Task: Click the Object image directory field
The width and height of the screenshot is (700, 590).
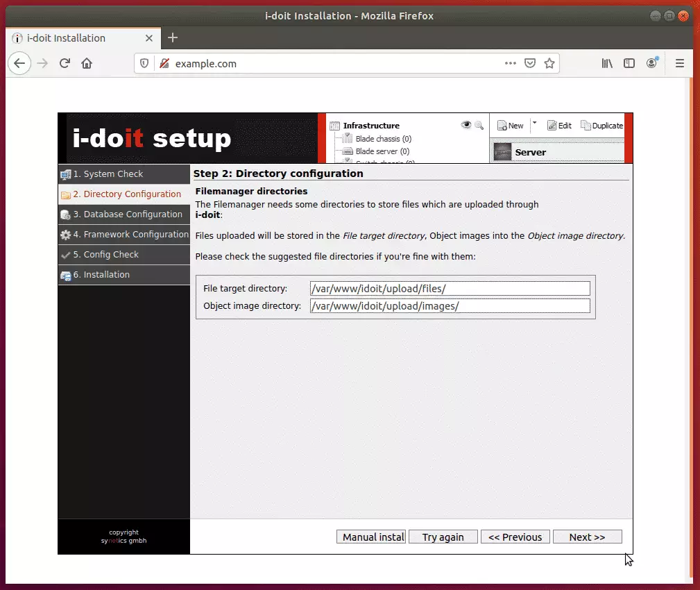Action: pyautogui.click(x=450, y=306)
